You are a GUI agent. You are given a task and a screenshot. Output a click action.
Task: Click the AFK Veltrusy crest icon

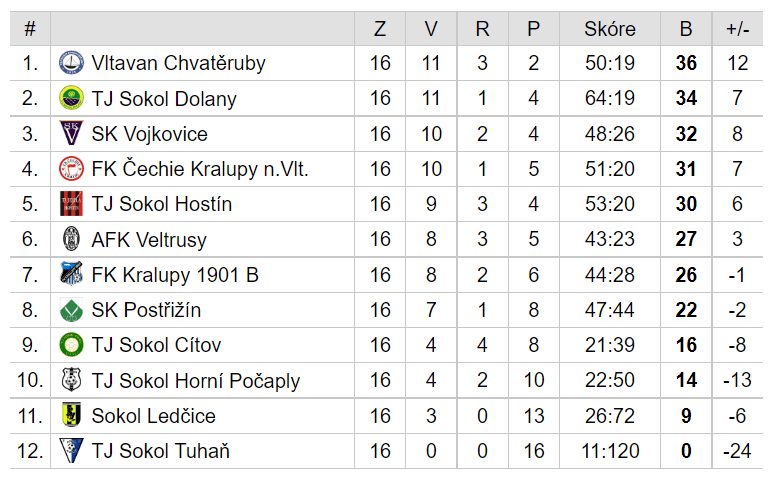71,239
